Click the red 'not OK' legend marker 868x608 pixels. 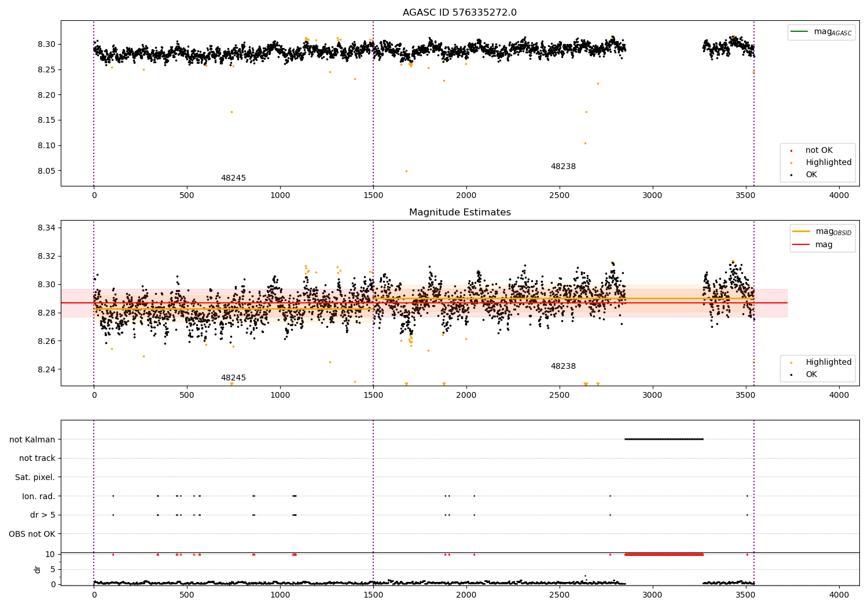coord(791,151)
